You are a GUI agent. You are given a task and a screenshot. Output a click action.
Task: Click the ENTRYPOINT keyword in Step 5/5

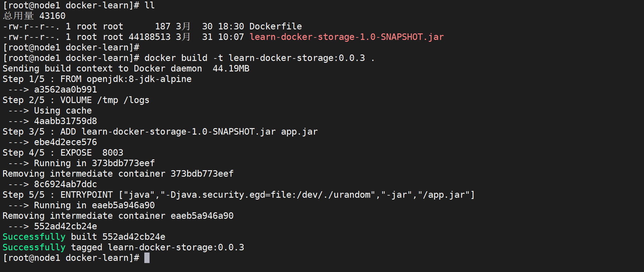[x=87, y=195]
